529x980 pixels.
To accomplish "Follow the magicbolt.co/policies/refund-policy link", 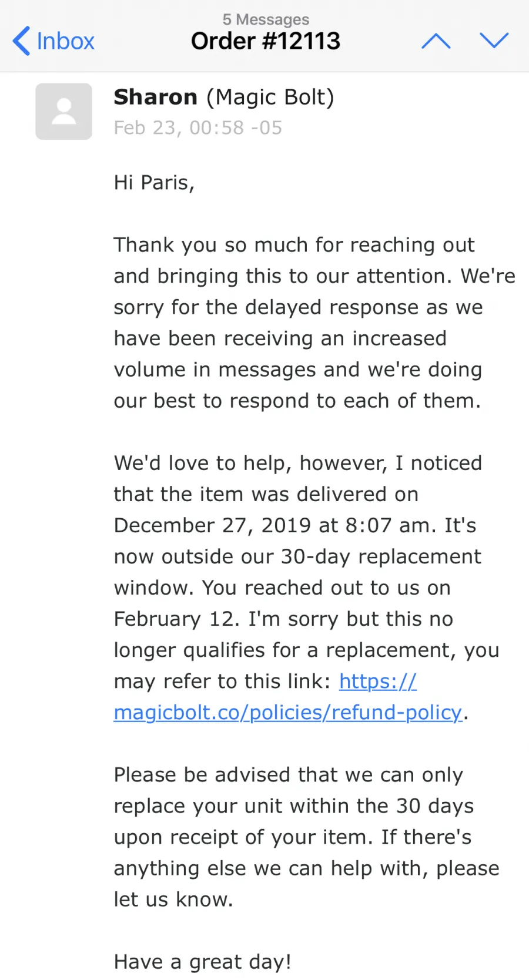I will 288,712.
